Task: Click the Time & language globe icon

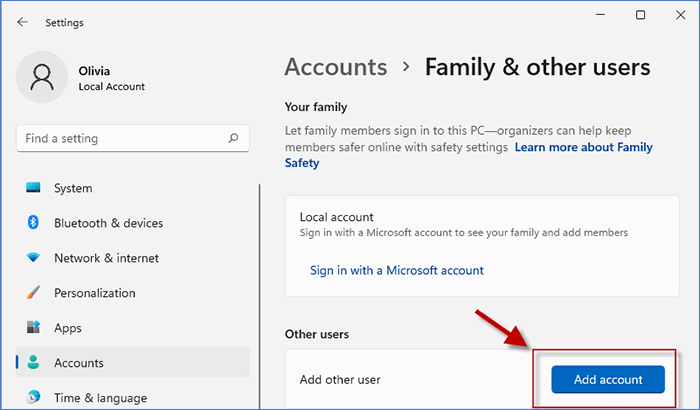Action: click(x=34, y=397)
